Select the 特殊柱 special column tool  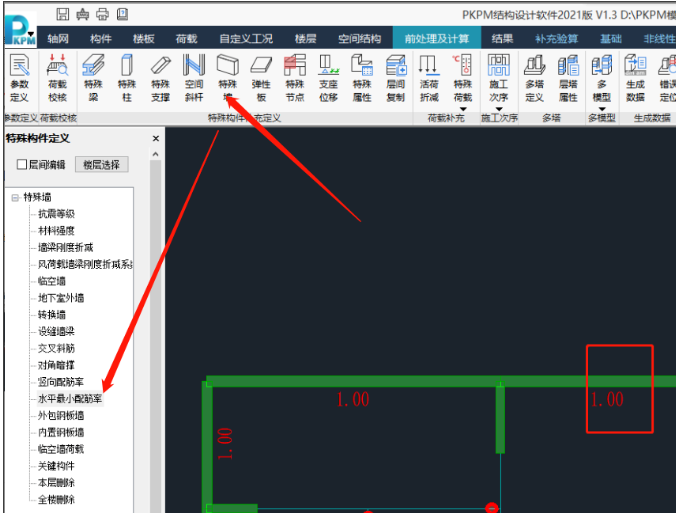(x=127, y=78)
